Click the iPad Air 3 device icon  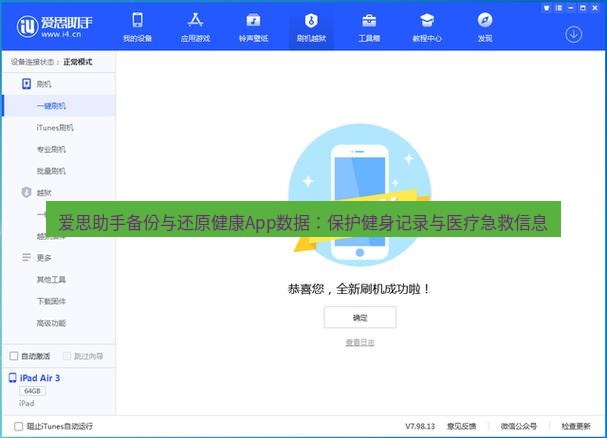click(x=13, y=378)
